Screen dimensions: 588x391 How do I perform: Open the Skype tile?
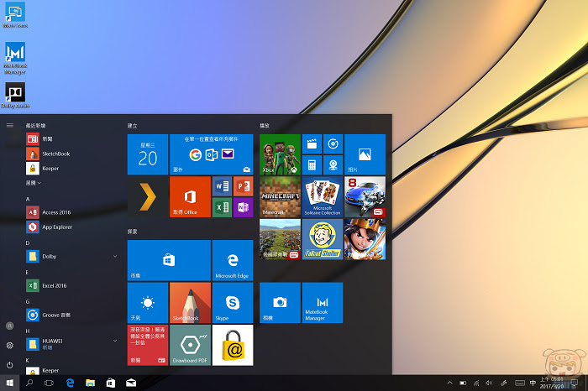(x=233, y=303)
